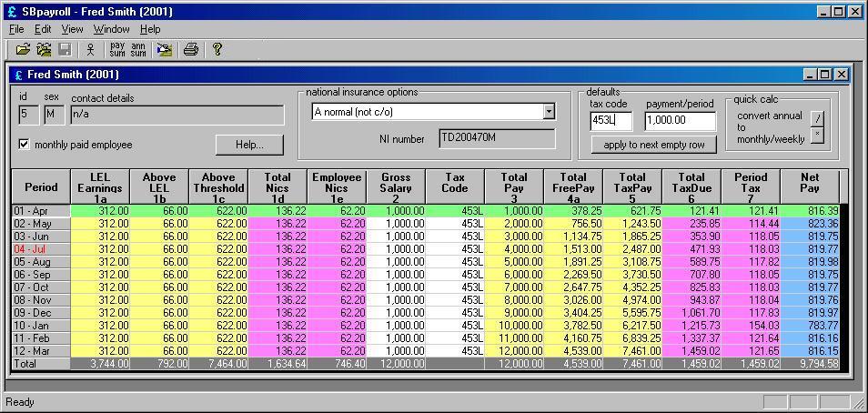Click the payment/period input field
Image resolution: width=868 pixels, height=413 pixels.
[681, 121]
